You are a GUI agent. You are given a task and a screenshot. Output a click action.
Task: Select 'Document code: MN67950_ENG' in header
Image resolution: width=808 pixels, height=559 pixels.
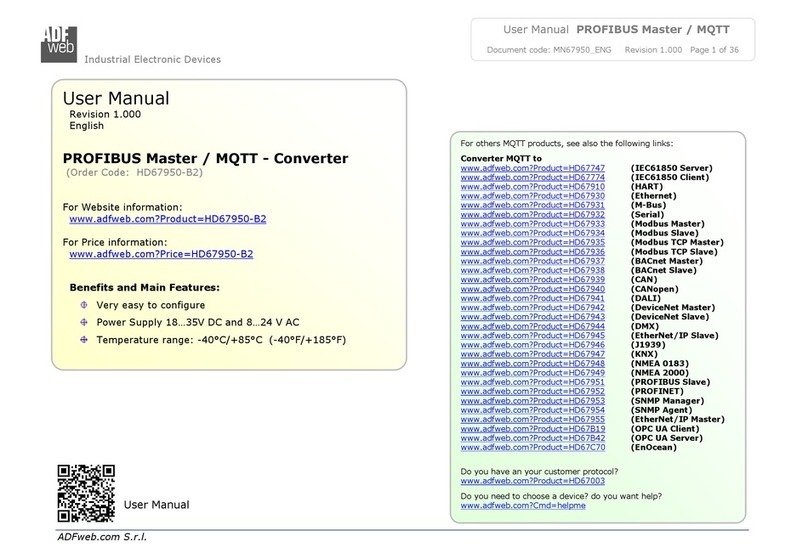pos(549,50)
